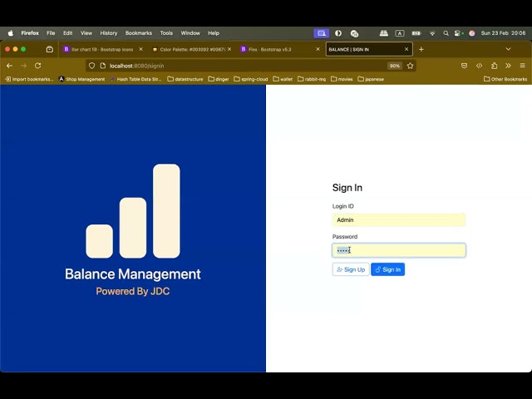Open the extensions puzzle icon
This screenshot has width=532, height=399.
[494, 66]
